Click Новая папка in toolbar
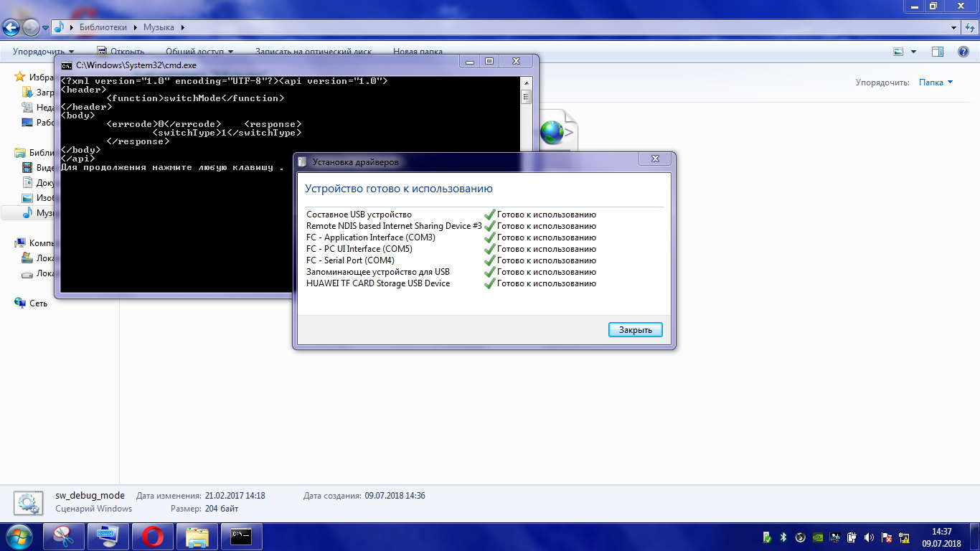 418,52
